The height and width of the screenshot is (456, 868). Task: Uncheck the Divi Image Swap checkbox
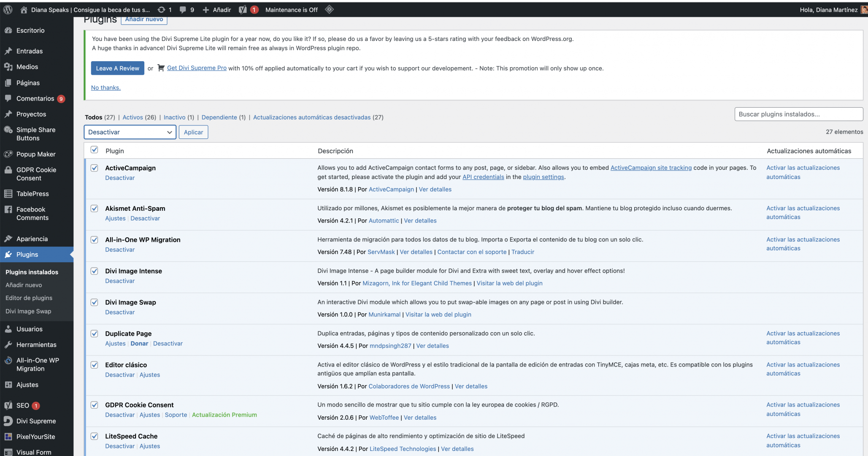coord(95,302)
